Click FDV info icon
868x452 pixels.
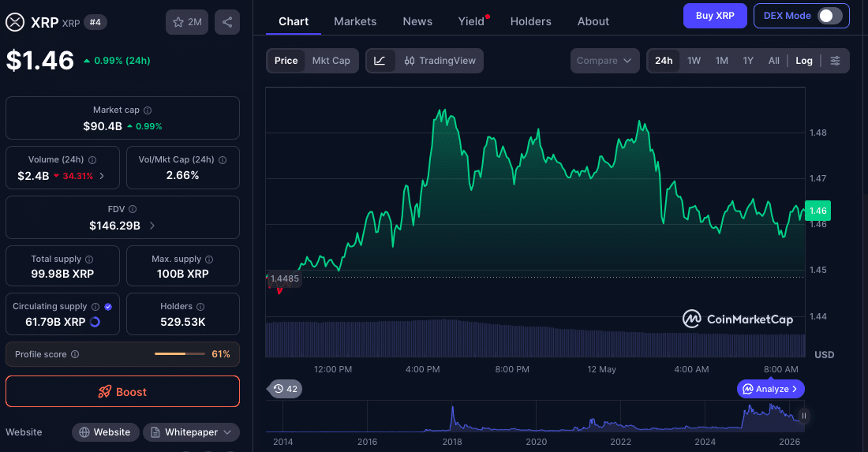(133, 209)
